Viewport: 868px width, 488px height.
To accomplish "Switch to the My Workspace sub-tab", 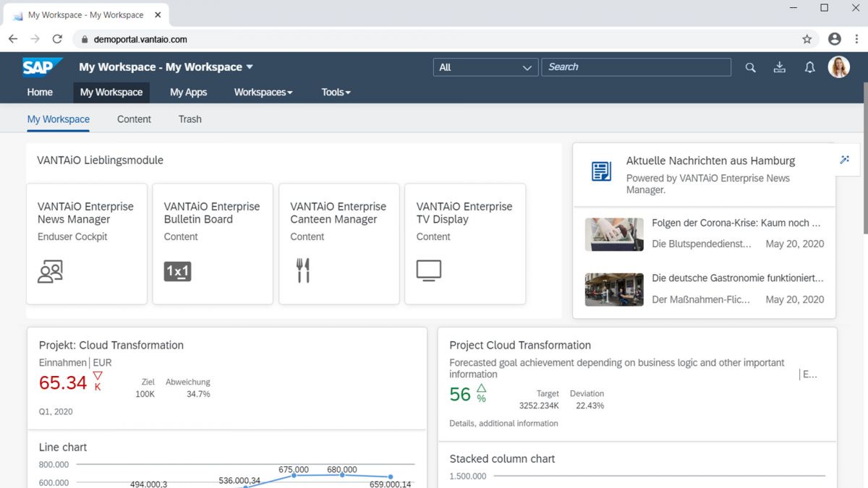I will coord(59,119).
